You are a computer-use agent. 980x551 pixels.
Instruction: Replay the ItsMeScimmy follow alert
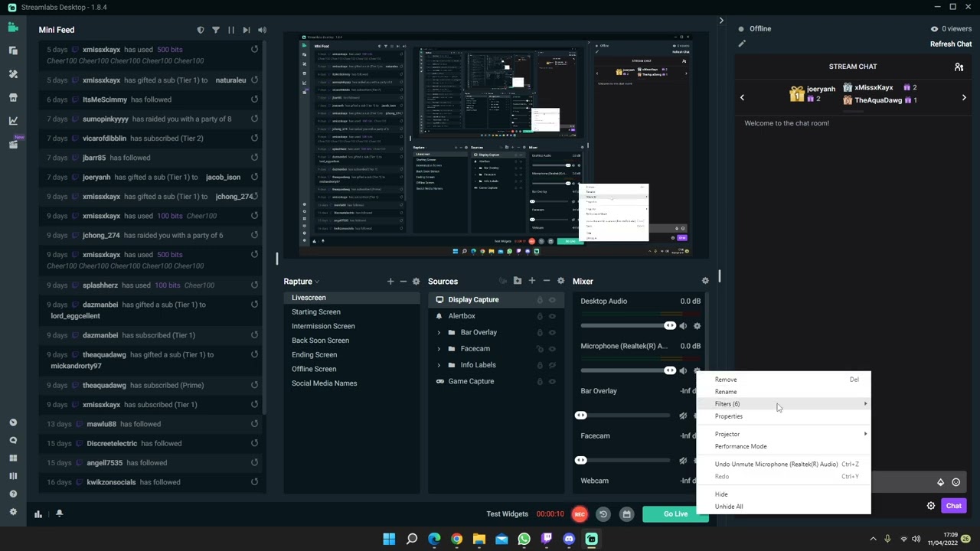(254, 99)
